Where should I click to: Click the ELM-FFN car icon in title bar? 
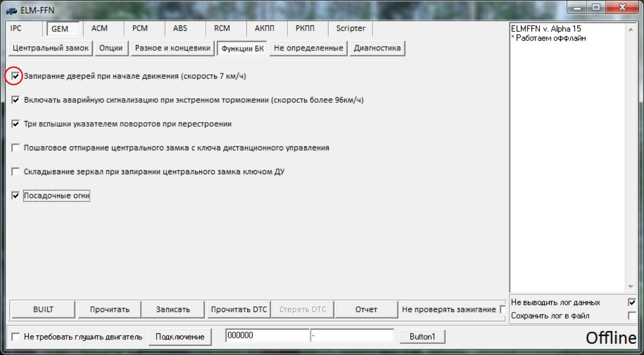11,10
